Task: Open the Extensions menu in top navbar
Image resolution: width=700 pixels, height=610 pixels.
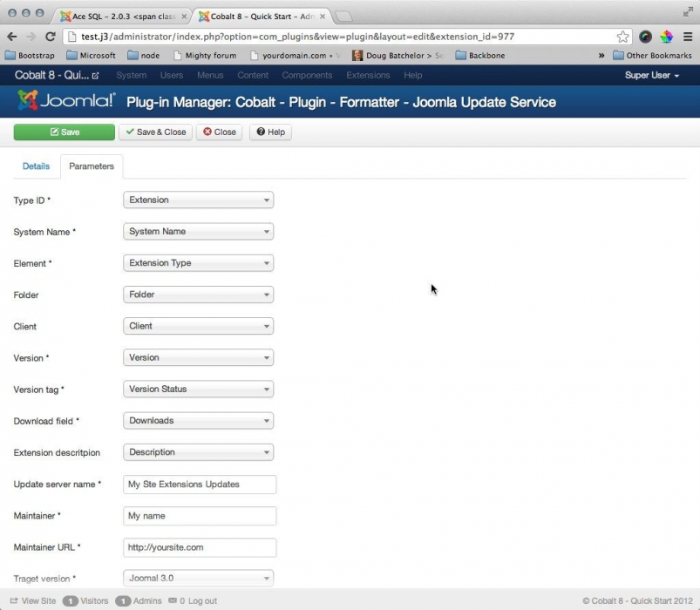Action: [x=368, y=76]
